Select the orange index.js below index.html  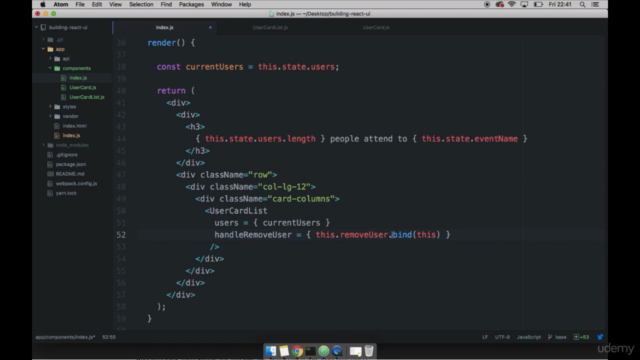click(72, 136)
